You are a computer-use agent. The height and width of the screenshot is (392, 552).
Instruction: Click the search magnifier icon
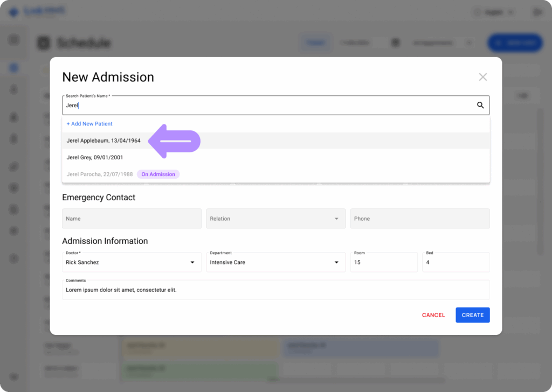pos(480,105)
